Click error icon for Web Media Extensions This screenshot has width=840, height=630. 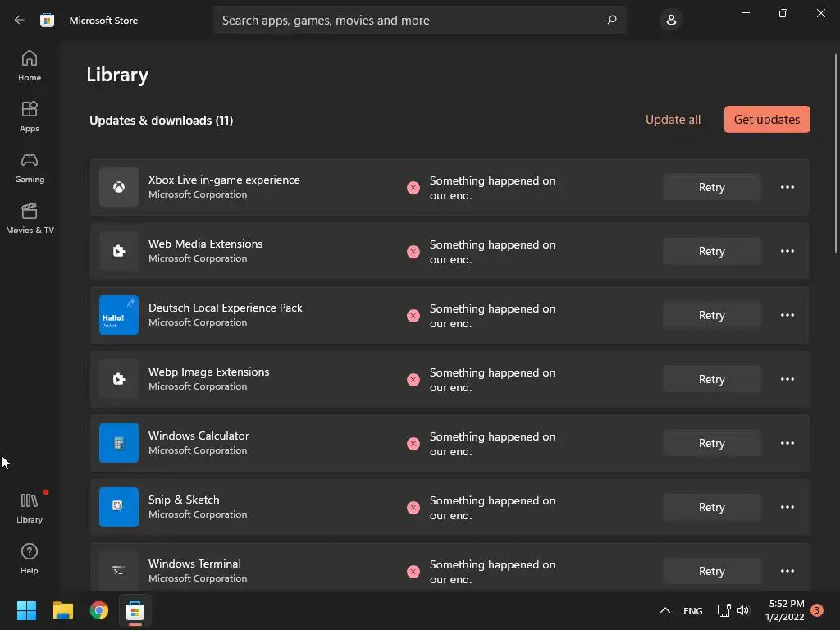(x=413, y=252)
